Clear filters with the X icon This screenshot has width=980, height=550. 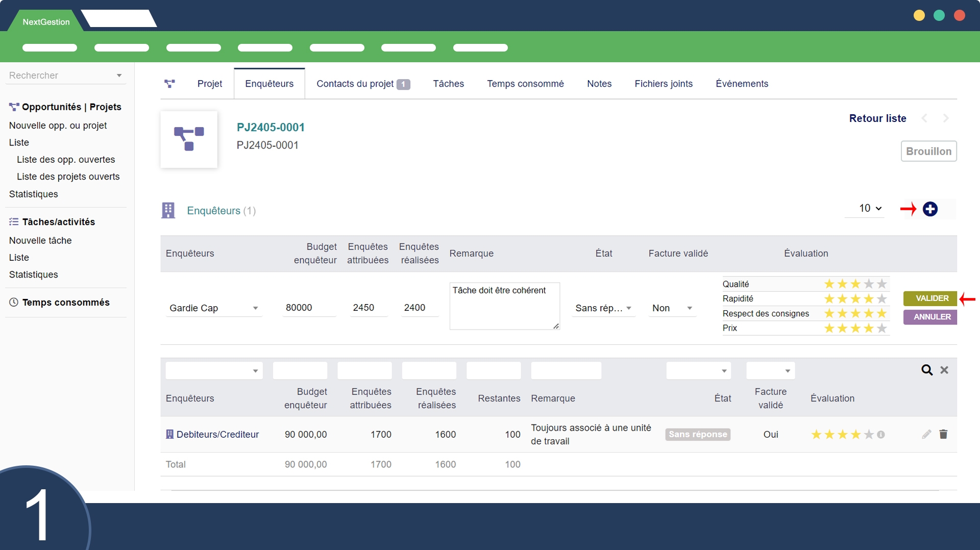tap(944, 370)
